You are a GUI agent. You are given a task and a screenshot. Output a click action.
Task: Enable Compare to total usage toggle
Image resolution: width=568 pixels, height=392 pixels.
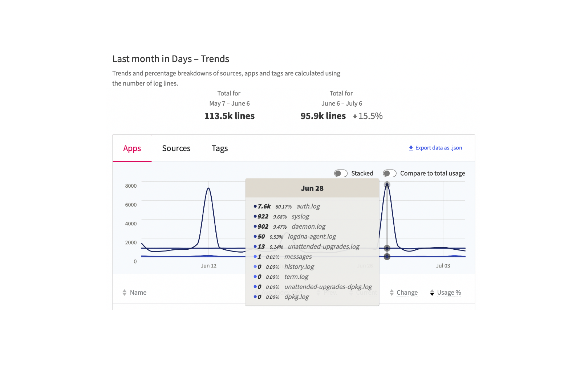tap(390, 173)
